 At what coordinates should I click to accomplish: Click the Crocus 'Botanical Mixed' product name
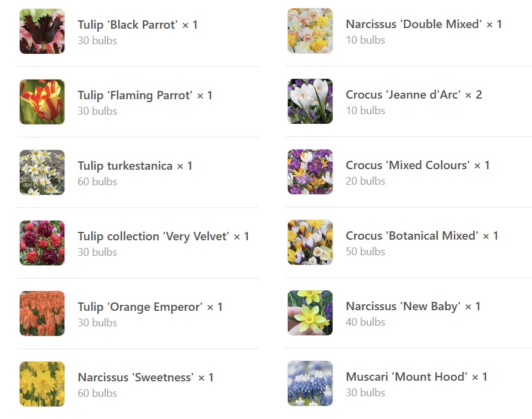411,236
